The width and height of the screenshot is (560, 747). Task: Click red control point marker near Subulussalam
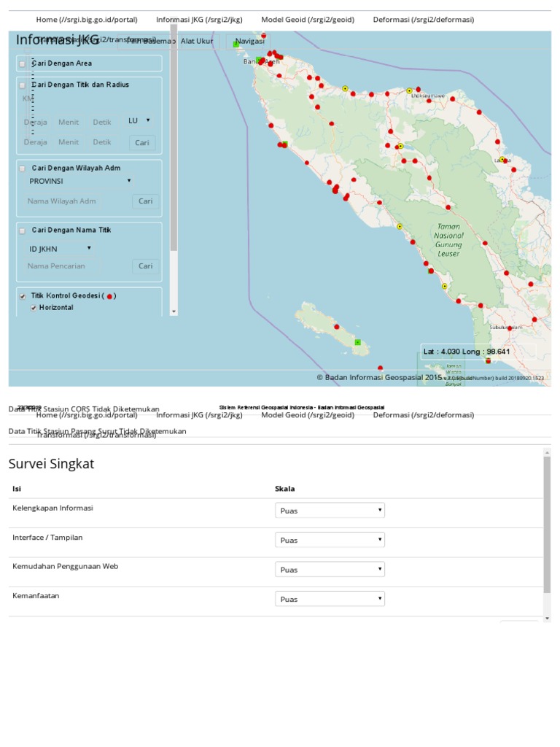tap(509, 329)
